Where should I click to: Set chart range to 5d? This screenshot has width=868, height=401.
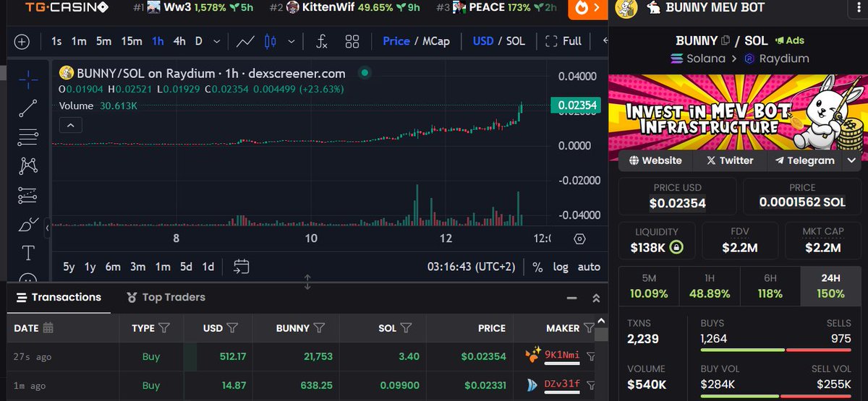click(186, 267)
